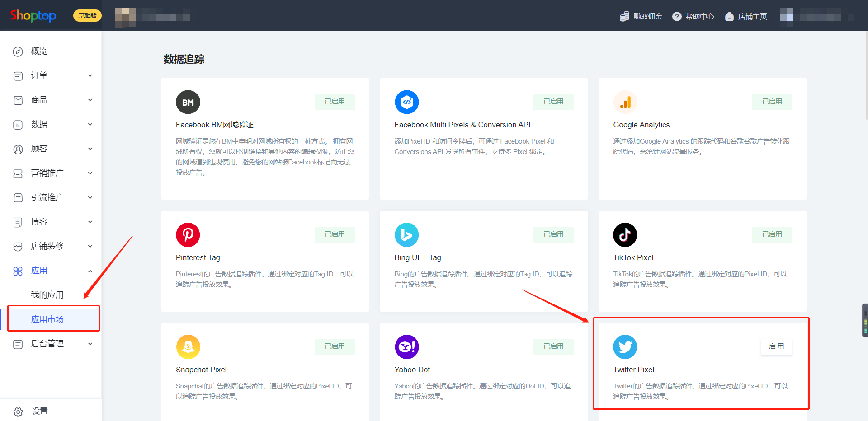Expand the 营销推广 menu chevron
The width and height of the screenshot is (868, 421).
click(90, 173)
